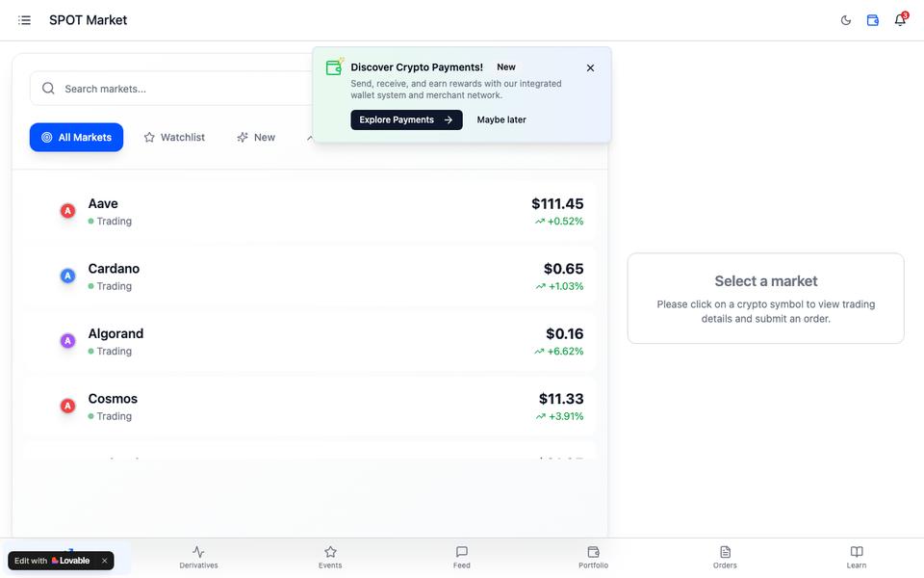Image resolution: width=924 pixels, height=578 pixels.
Task: Click Cardano change +1.03%
Action: [559, 286]
